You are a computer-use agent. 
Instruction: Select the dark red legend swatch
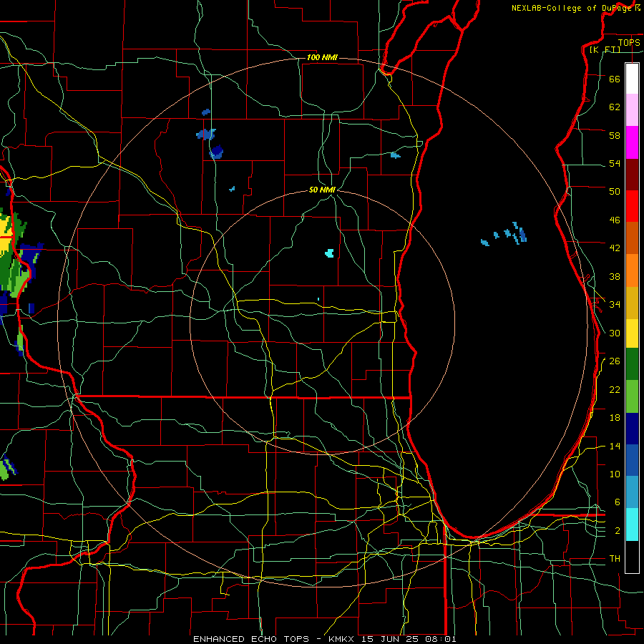[632, 175]
